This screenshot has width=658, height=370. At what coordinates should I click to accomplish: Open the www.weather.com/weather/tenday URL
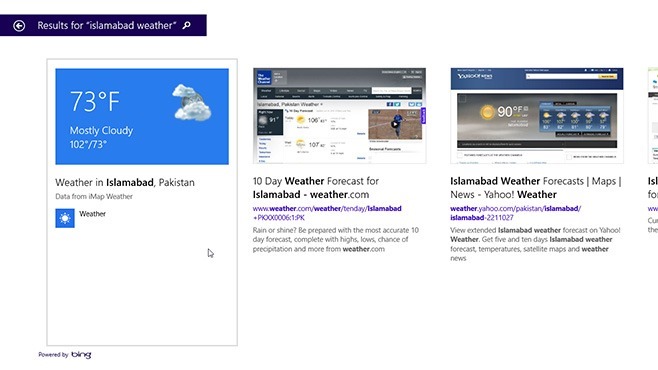click(327, 213)
